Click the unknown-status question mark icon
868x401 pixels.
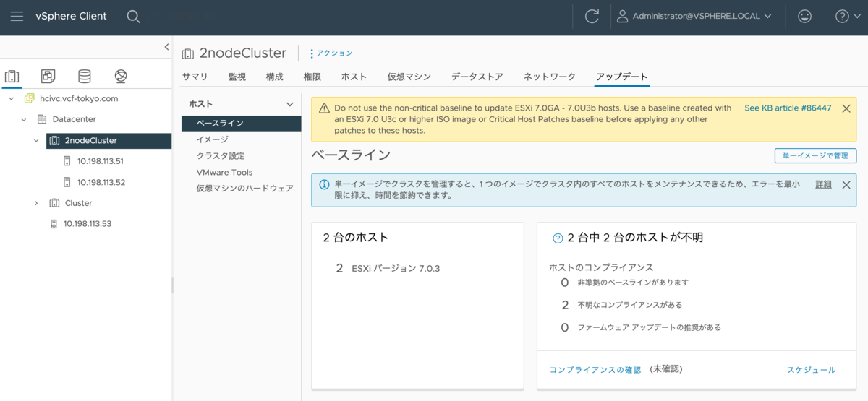(x=558, y=238)
